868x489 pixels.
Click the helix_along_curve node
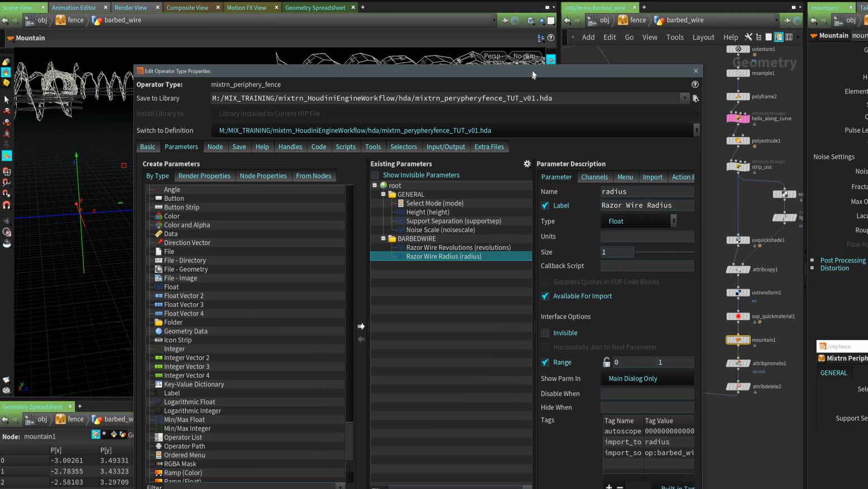738,118
